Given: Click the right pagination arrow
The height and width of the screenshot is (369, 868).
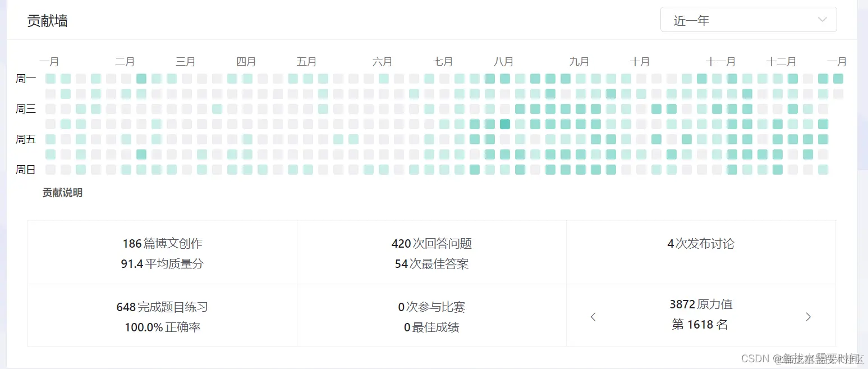Looking at the screenshot, I should [808, 316].
